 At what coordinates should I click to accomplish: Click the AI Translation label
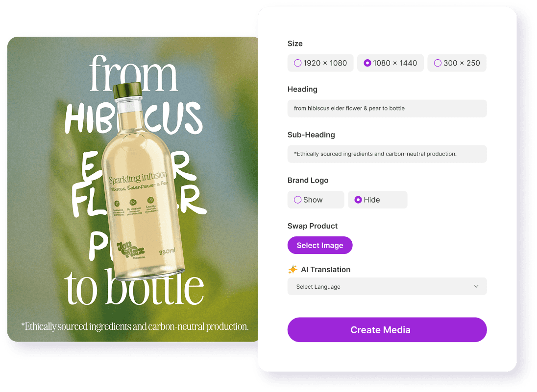[x=325, y=270]
